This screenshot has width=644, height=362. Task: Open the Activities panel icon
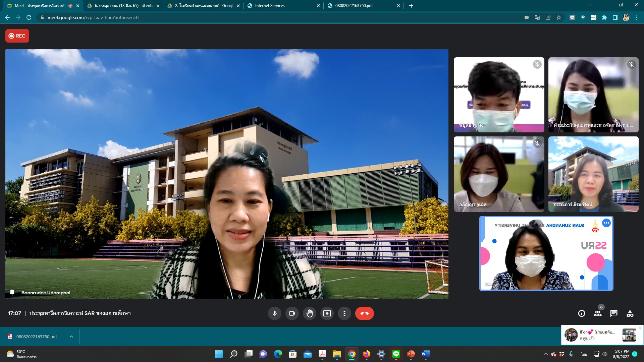point(630,313)
